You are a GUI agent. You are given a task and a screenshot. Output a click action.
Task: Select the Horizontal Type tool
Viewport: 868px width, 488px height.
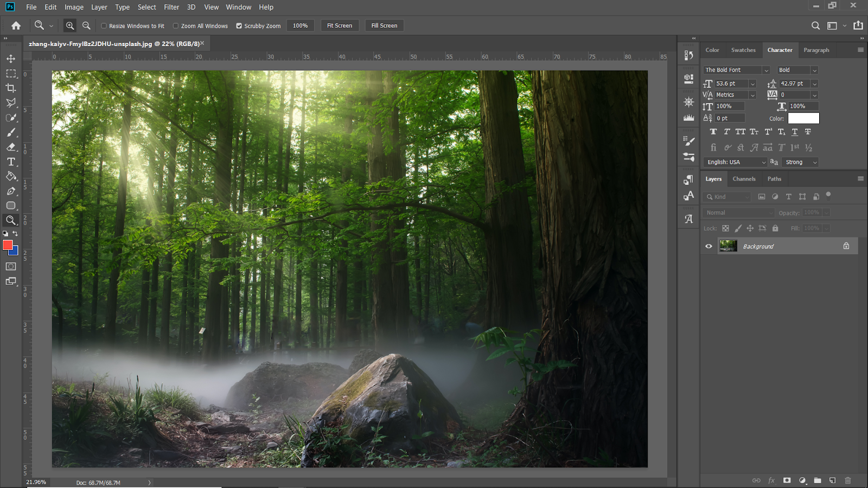tap(11, 162)
